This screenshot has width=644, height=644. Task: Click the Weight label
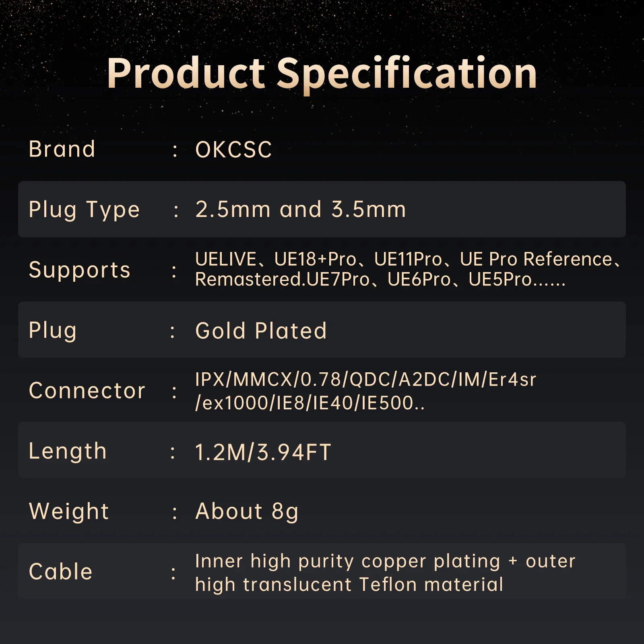(69, 512)
